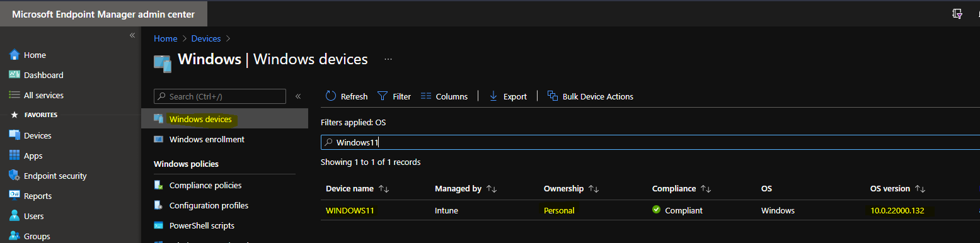Sort by Ownership column arrows

(x=593, y=189)
